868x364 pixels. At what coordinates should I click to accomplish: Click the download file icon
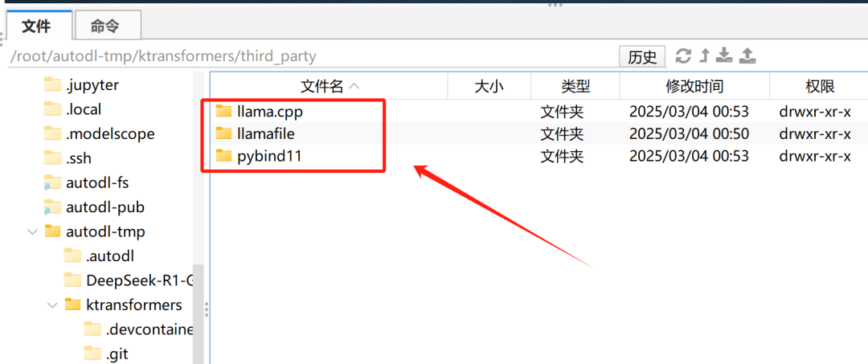[724, 55]
